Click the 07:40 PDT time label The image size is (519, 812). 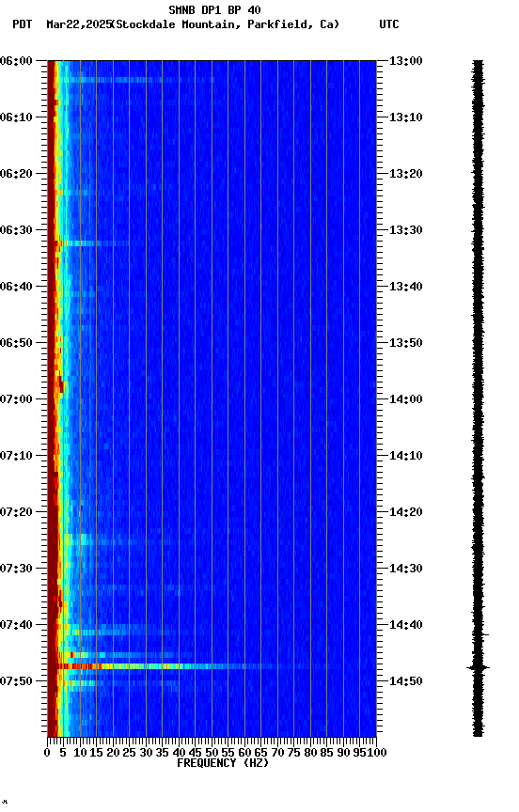coord(16,625)
